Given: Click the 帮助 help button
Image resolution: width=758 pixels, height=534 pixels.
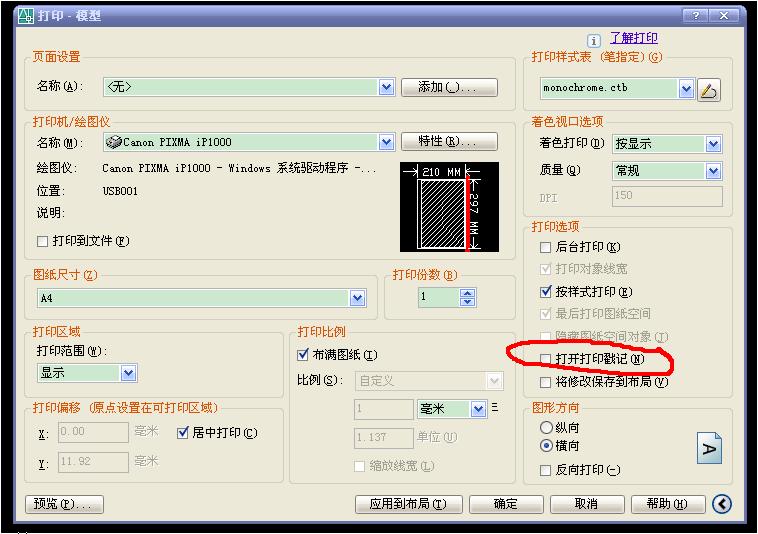Looking at the screenshot, I should (x=668, y=505).
